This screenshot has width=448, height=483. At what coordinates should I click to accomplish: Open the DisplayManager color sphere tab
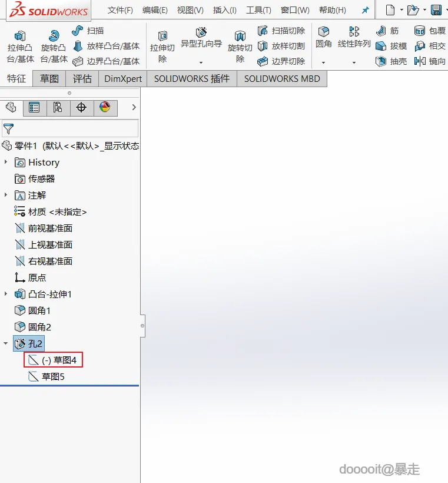pyautogui.click(x=105, y=108)
